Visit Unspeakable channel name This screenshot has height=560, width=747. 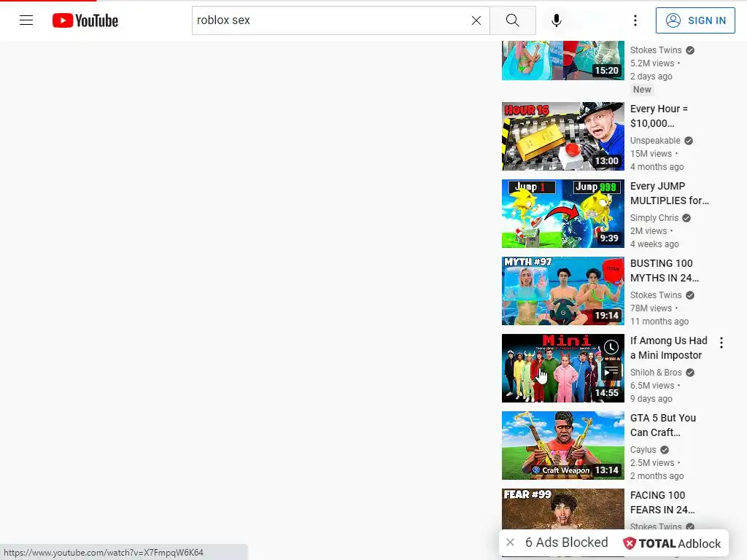pyautogui.click(x=655, y=141)
